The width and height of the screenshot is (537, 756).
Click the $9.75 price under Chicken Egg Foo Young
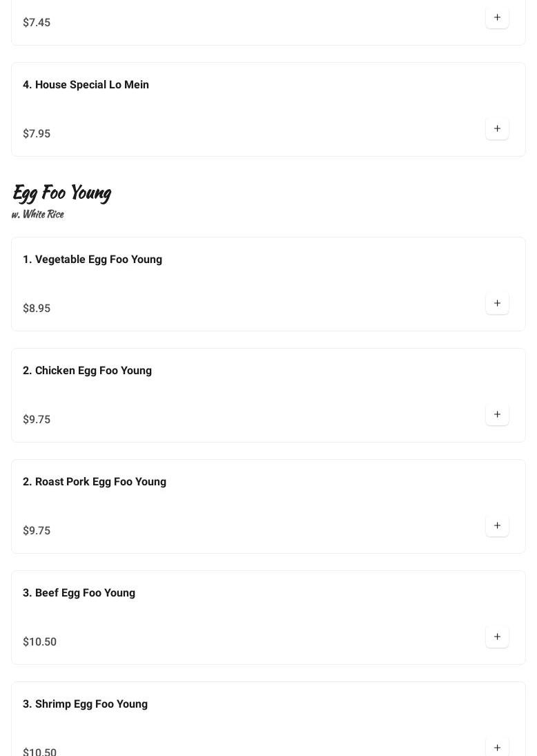click(37, 419)
